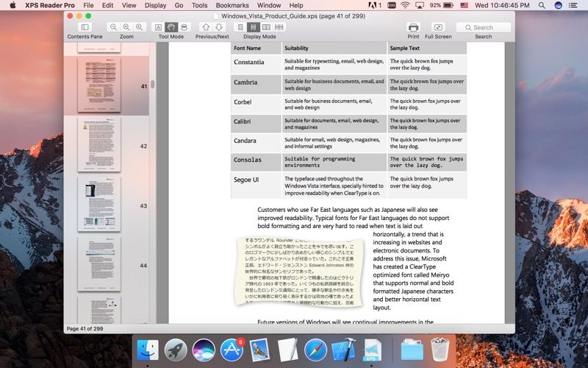Screen dimensions: 588x368
Task: Click the Sample Text column header
Action: (x=427, y=48)
